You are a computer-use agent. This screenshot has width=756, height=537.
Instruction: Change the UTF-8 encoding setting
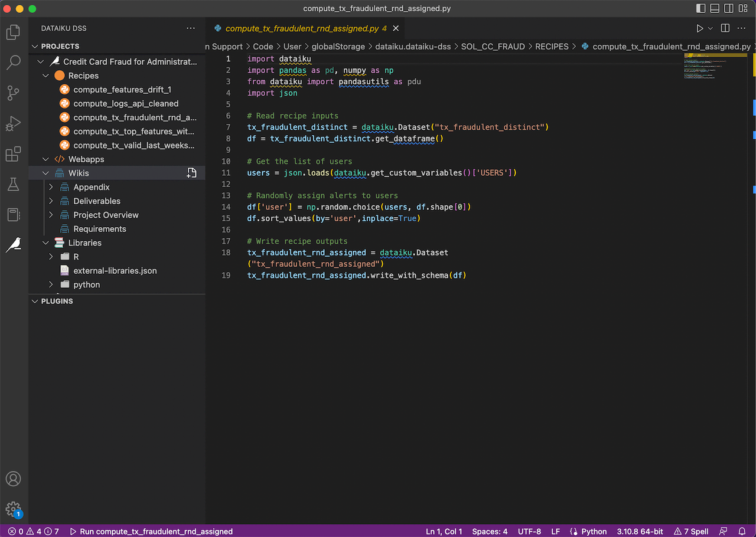[529, 531]
